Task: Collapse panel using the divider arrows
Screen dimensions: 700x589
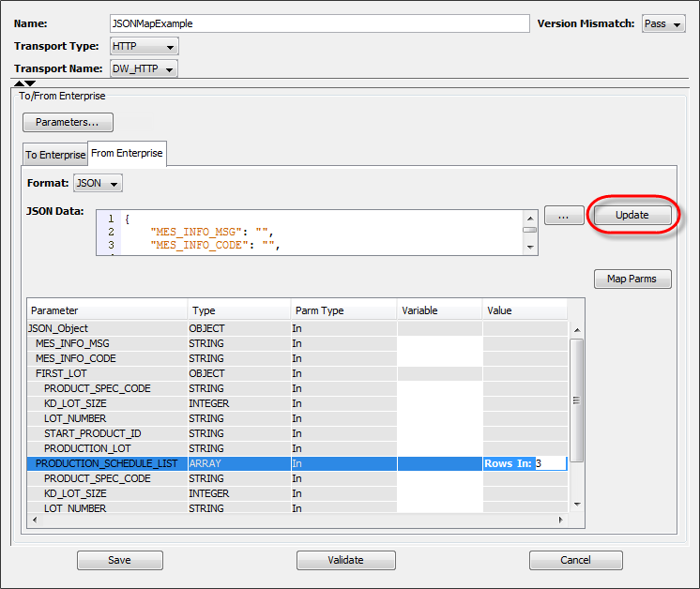Action: coord(24,83)
